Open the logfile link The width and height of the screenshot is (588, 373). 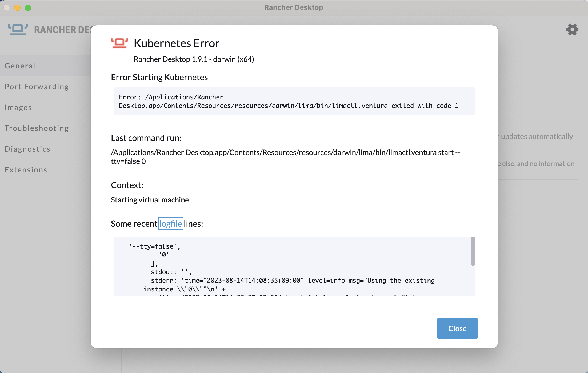(x=170, y=224)
